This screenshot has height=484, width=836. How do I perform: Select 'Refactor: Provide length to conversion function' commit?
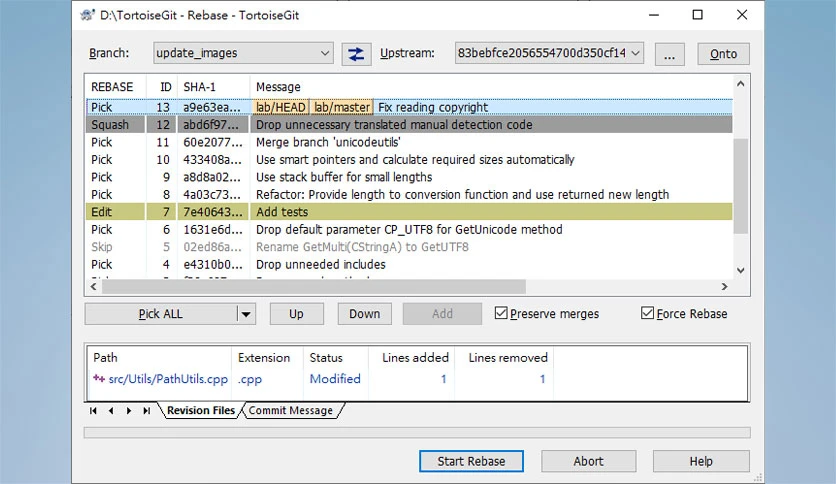[x=409, y=195]
